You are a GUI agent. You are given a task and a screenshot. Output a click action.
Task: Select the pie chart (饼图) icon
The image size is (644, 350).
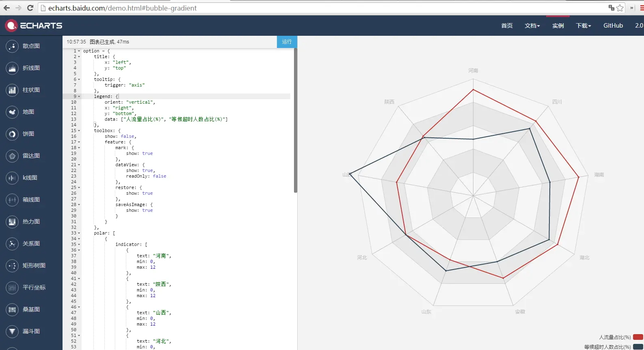coord(12,134)
